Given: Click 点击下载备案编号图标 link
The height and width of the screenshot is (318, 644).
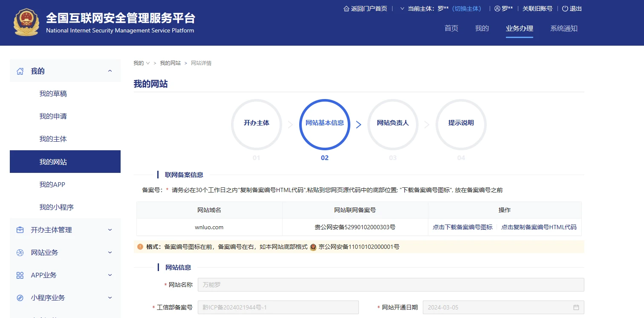Looking at the screenshot, I should 462,227.
